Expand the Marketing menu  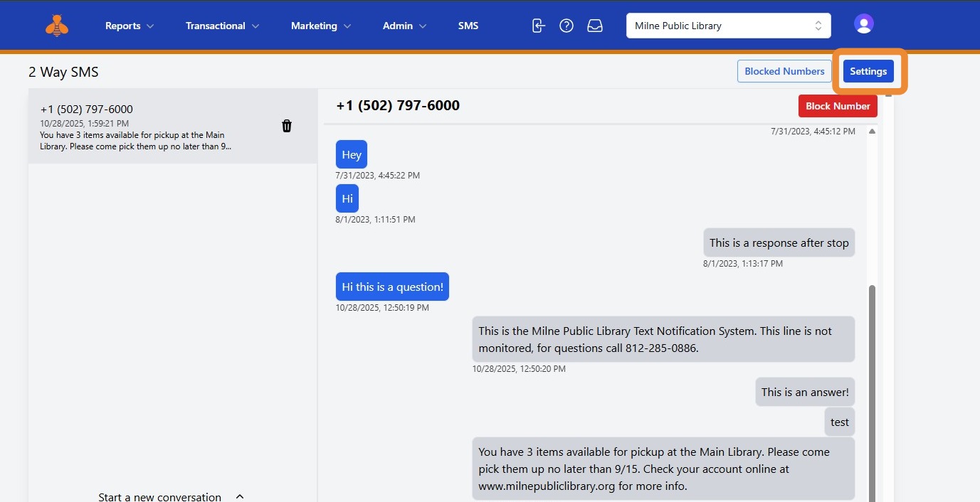[x=321, y=26]
